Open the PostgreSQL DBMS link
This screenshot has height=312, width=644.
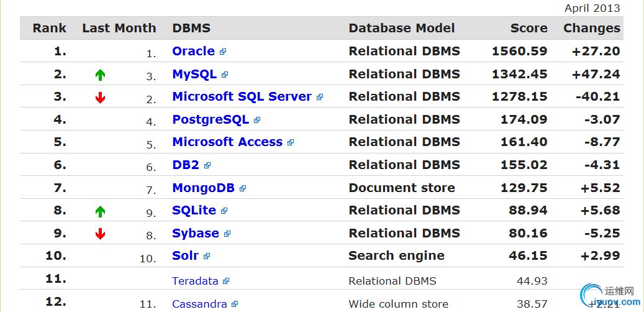(211, 119)
